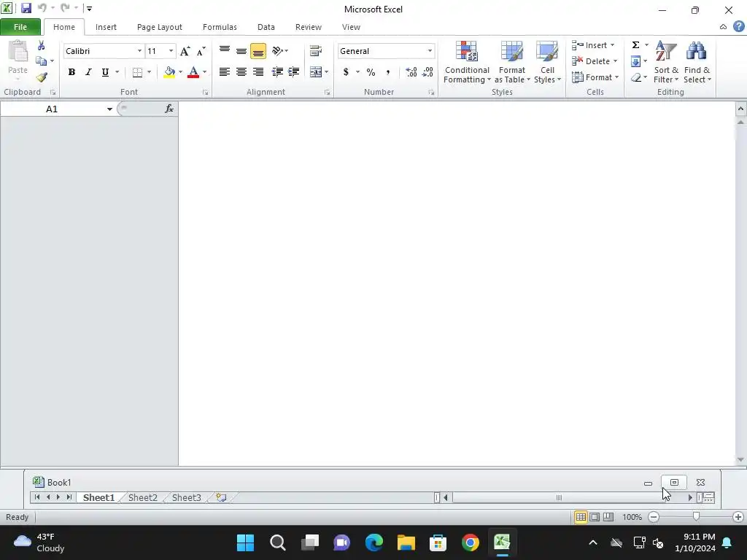Switch to Page Layout view in status bar
Viewport: 747px width, 560px height.
pyautogui.click(x=595, y=517)
